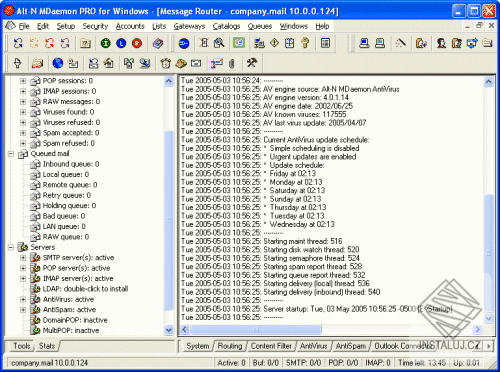Expand the IMAP sessions tree node
The width and height of the screenshot is (500, 372).
pyautogui.click(x=23, y=91)
